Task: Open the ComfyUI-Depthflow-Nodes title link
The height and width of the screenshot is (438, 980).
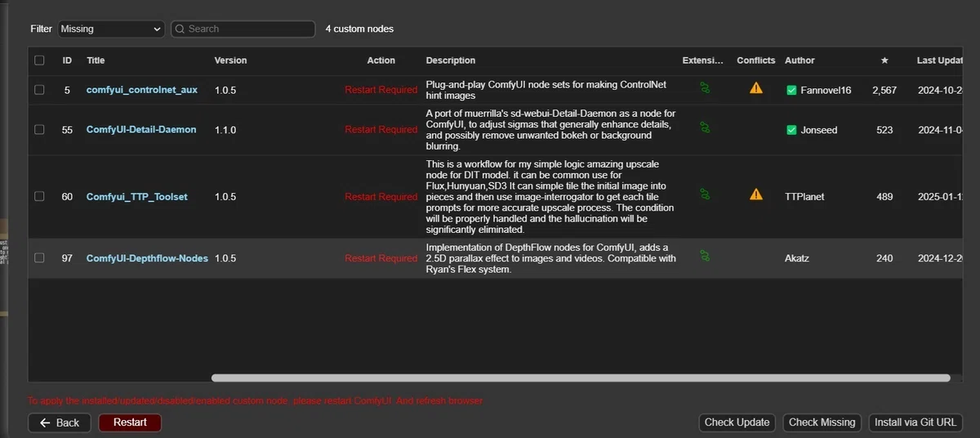Action: (x=147, y=258)
